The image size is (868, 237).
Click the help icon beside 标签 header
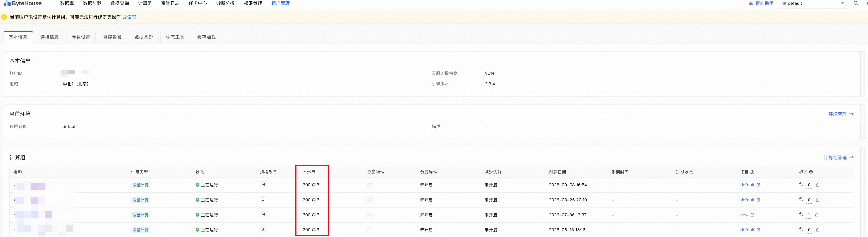tap(811, 172)
